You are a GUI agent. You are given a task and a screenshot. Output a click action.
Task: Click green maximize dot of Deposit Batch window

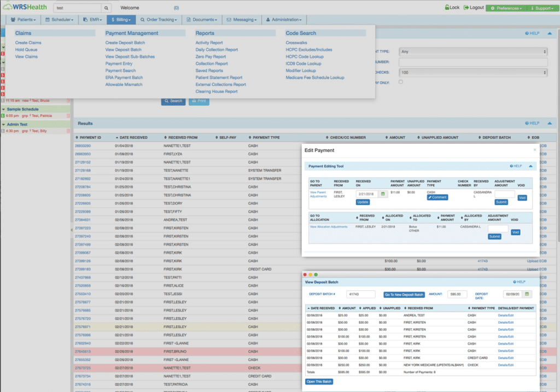pos(316,274)
